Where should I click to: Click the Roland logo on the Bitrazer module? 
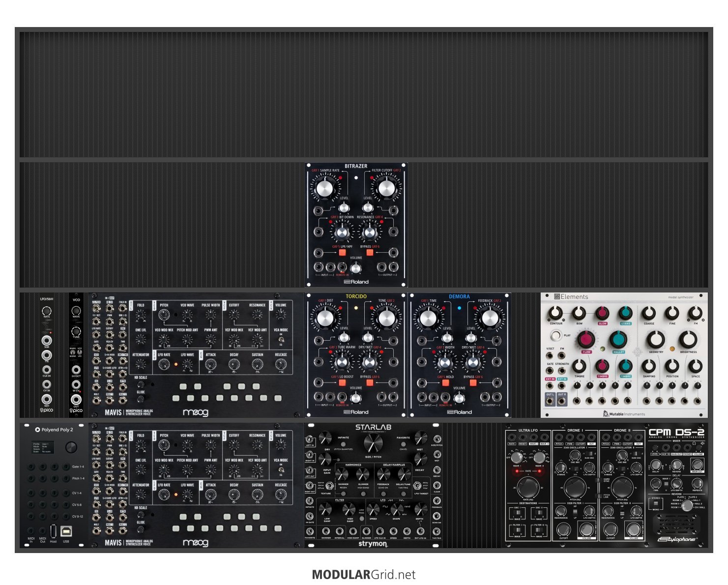pos(356,282)
